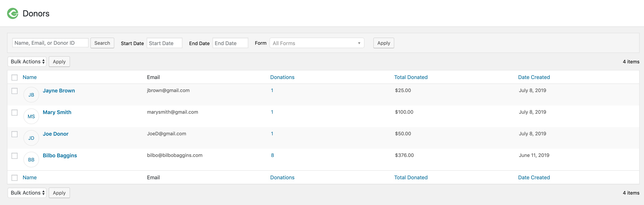
Task: Click the End Date input field
Action: (230, 43)
